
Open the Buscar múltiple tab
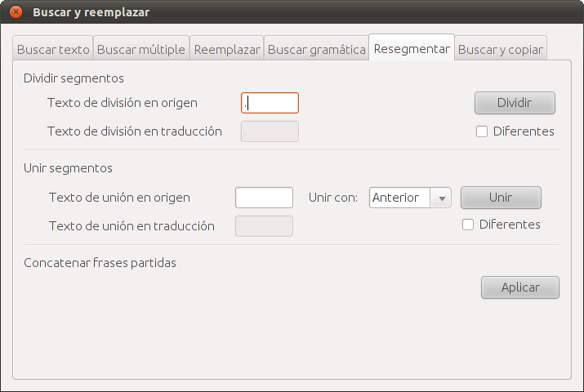pos(140,49)
